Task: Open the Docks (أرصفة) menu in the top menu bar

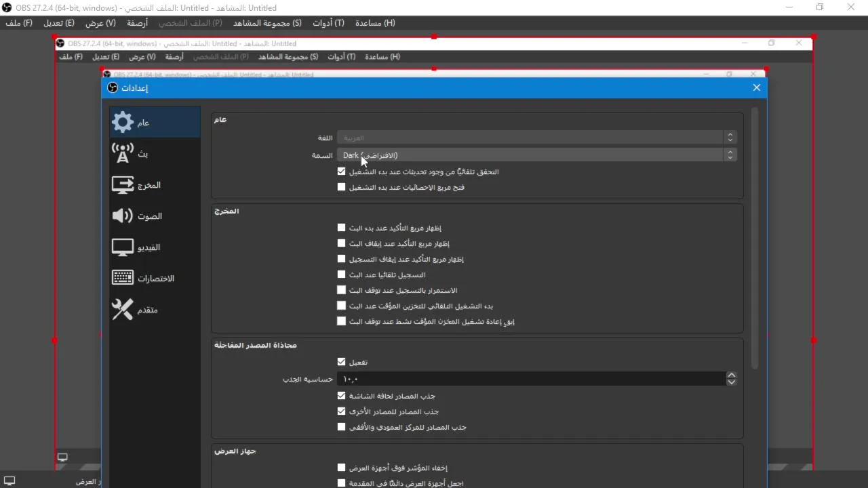Action: (137, 23)
